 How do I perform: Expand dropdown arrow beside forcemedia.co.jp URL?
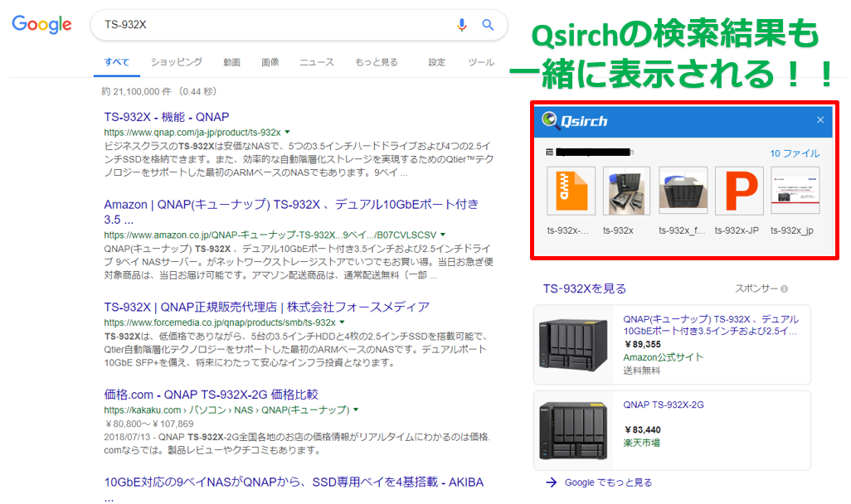[342, 322]
